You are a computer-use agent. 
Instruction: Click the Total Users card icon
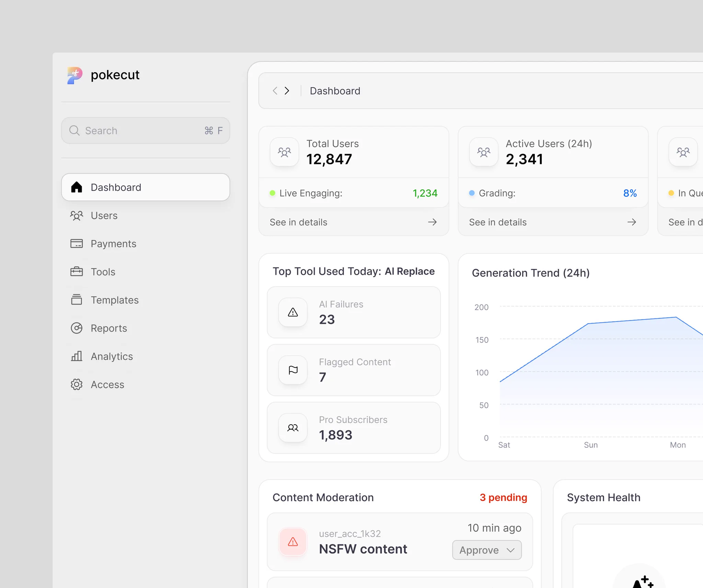pos(284,152)
